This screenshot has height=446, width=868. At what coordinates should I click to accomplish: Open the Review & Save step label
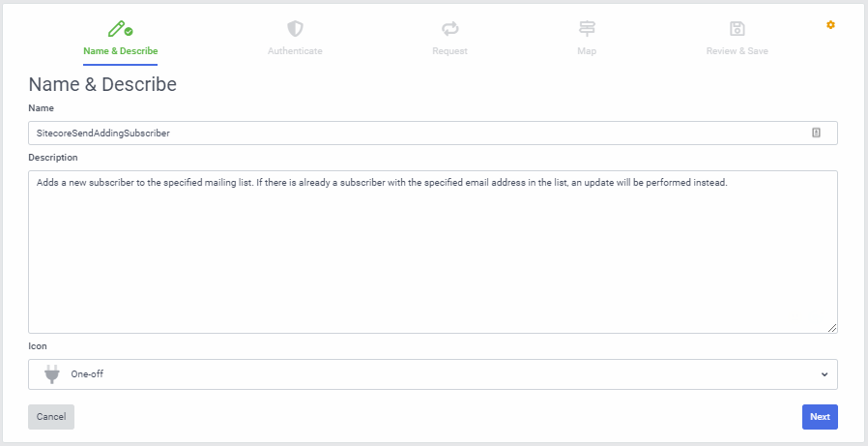coord(738,50)
